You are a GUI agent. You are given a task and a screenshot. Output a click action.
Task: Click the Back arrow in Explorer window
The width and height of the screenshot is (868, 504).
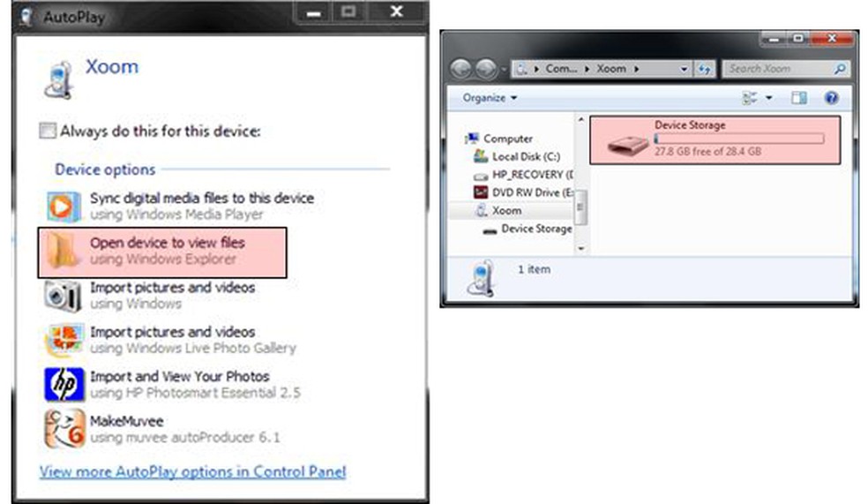pos(460,69)
